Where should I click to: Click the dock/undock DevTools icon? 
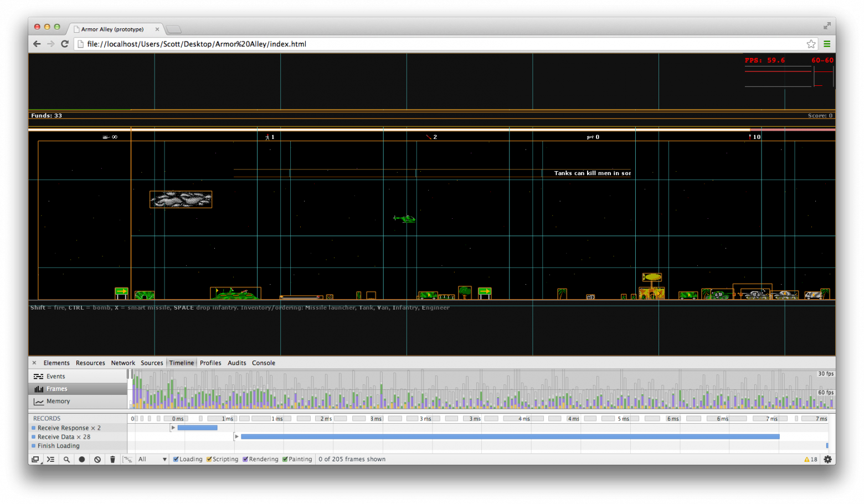click(35, 459)
